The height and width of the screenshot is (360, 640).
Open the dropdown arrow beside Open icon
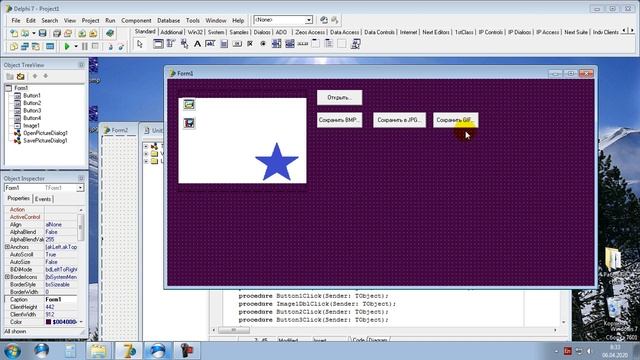(33, 33)
